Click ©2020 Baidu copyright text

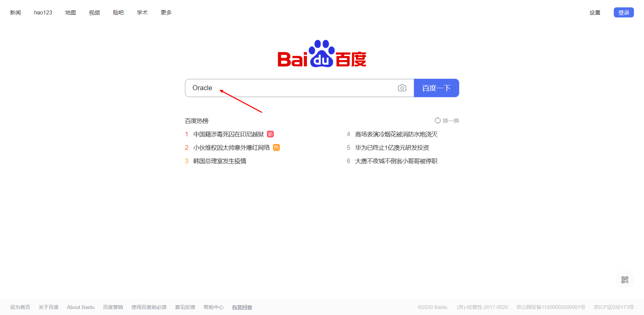click(x=433, y=307)
